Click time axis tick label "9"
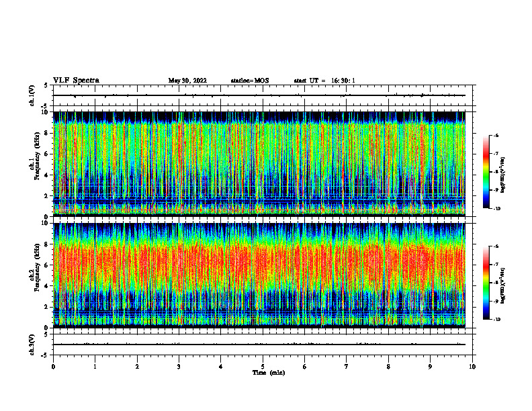 (430, 367)
